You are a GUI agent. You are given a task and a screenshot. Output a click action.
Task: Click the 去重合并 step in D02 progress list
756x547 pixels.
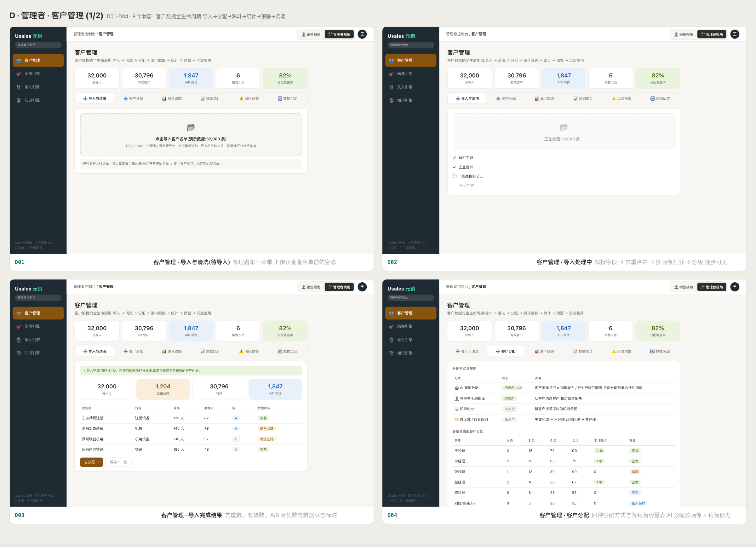466,167
